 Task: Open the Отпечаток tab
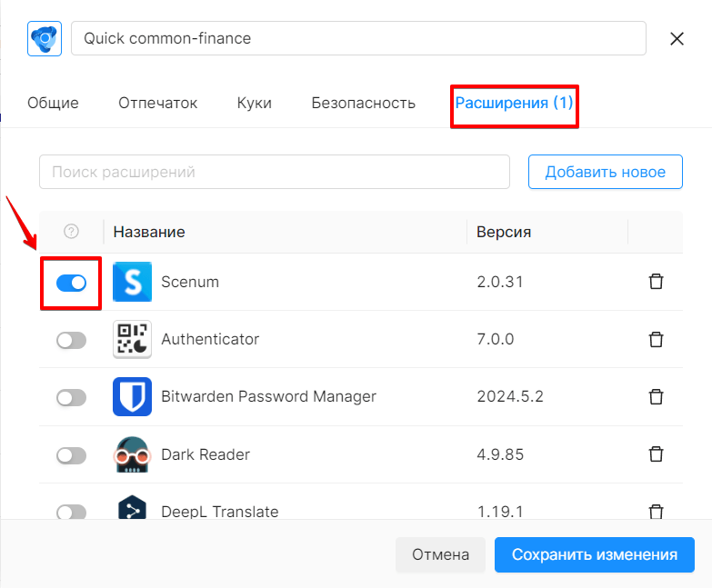(158, 103)
